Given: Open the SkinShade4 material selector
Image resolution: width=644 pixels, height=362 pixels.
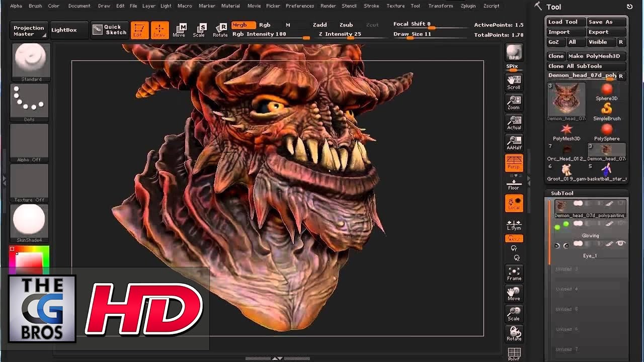Looking at the screenshot, I should (29, 223).
